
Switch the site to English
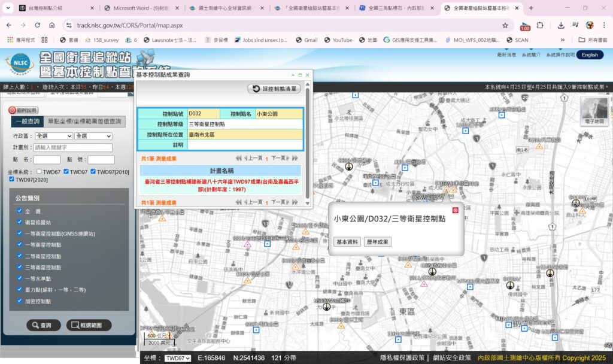(590, 55)
